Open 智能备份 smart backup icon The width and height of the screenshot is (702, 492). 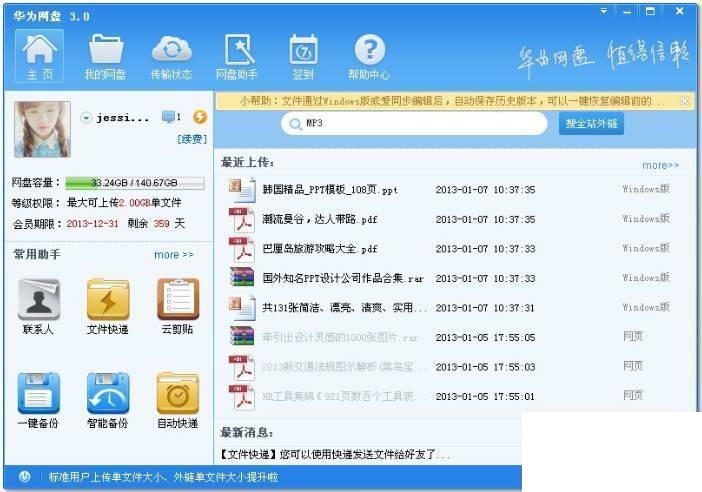(x=108, y=401)
